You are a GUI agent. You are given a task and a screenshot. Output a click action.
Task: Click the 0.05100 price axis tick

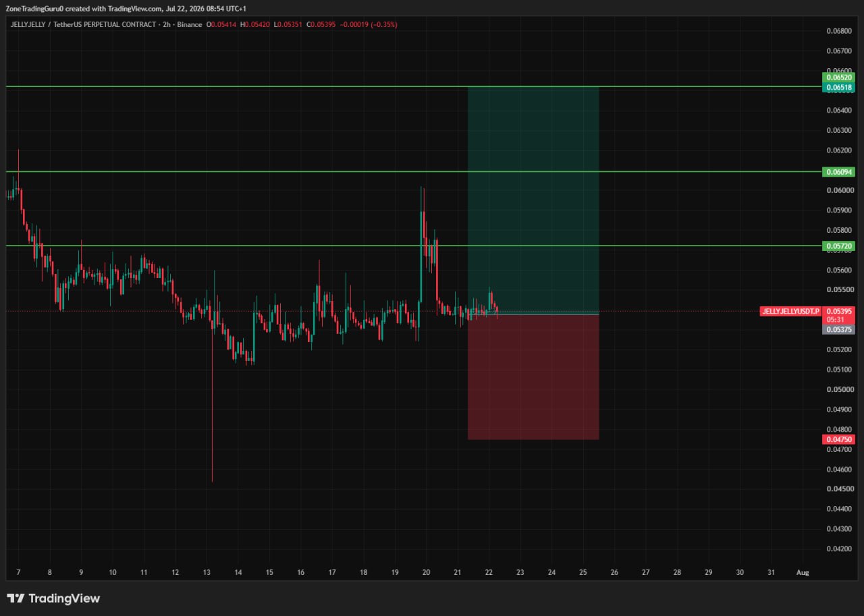click(838, 369)
